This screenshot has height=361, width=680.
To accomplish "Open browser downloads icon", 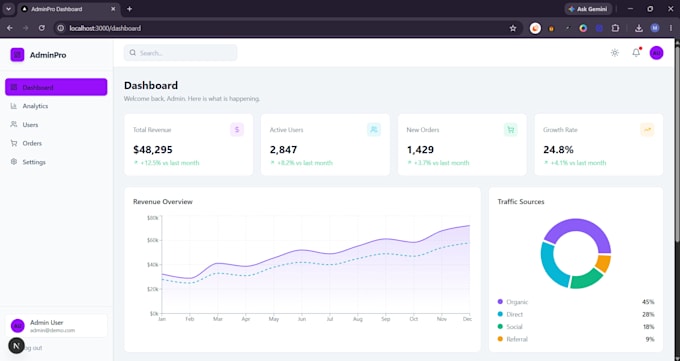I will pyautogui.click(x=638, y=28).
